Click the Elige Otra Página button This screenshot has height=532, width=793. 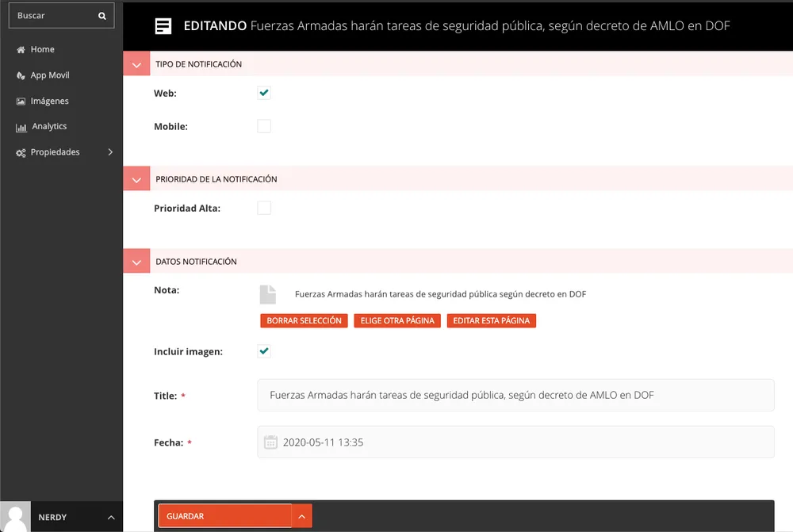pyautogui.click(x=397, y=320)
